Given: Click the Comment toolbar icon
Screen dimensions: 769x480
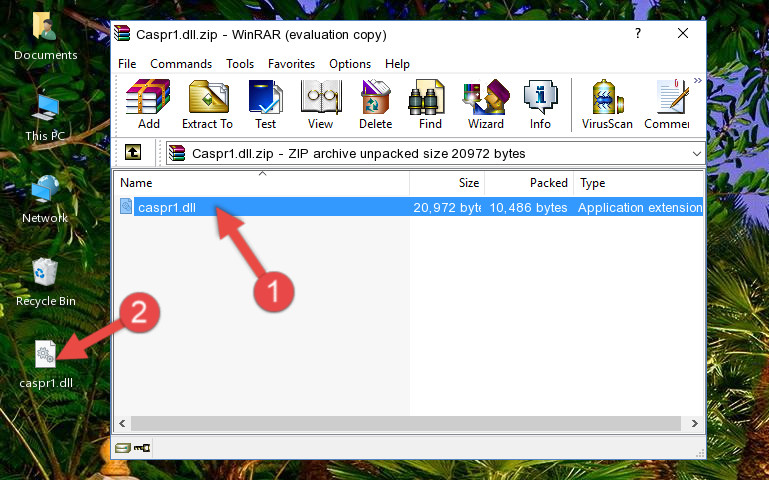Looking at the screenshot, I should pos(667,104).
